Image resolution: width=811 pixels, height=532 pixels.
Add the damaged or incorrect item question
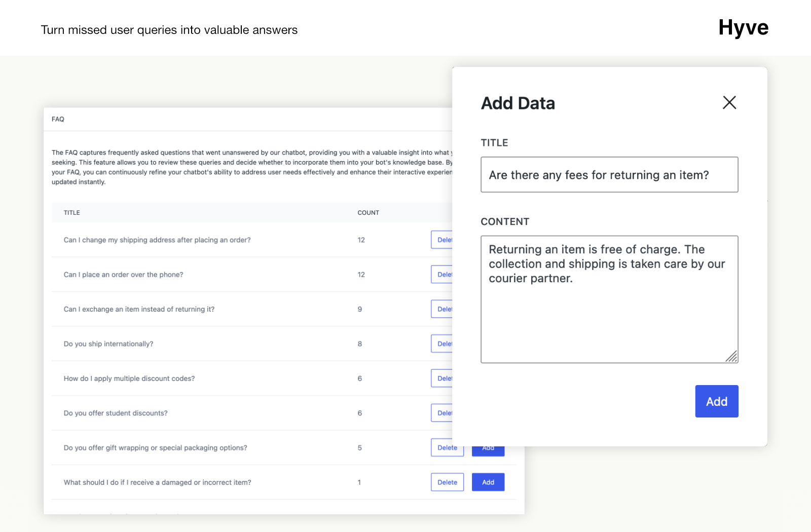tap(488, 482)
